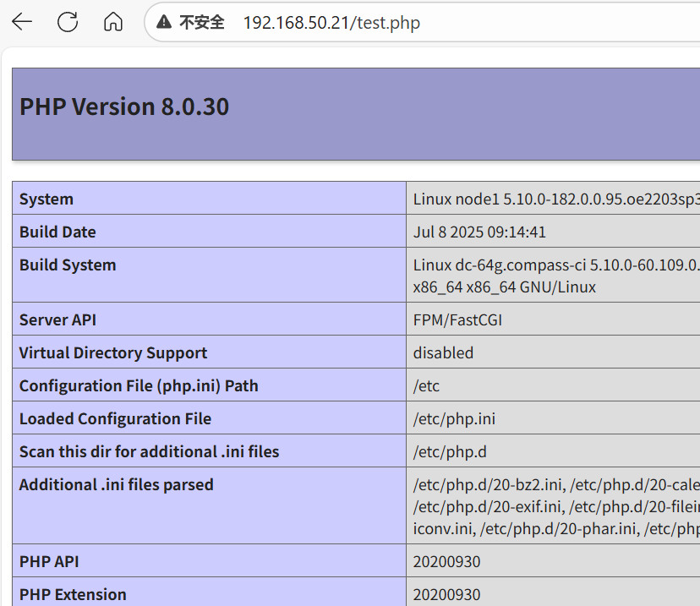Click the /etc/php.d value

click(x=450, y=452)
